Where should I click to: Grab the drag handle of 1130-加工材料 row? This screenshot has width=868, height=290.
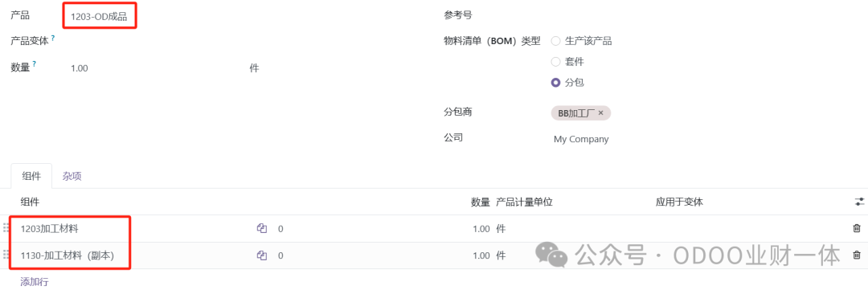[x=6, y=255]
